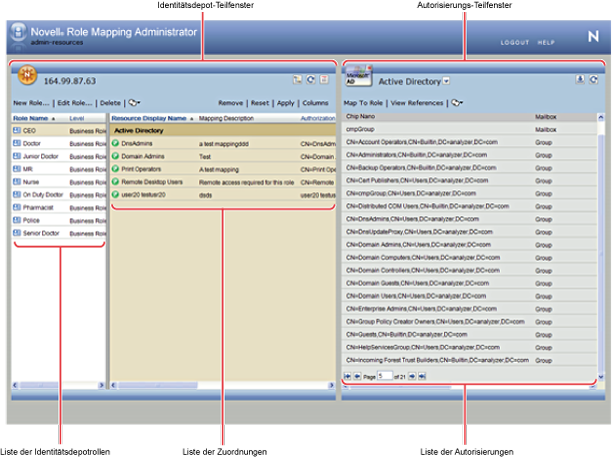This screenshot has height=457, width=612.
Task: Click the authorizations list vertical scrollbar
Action: (601, 247)
